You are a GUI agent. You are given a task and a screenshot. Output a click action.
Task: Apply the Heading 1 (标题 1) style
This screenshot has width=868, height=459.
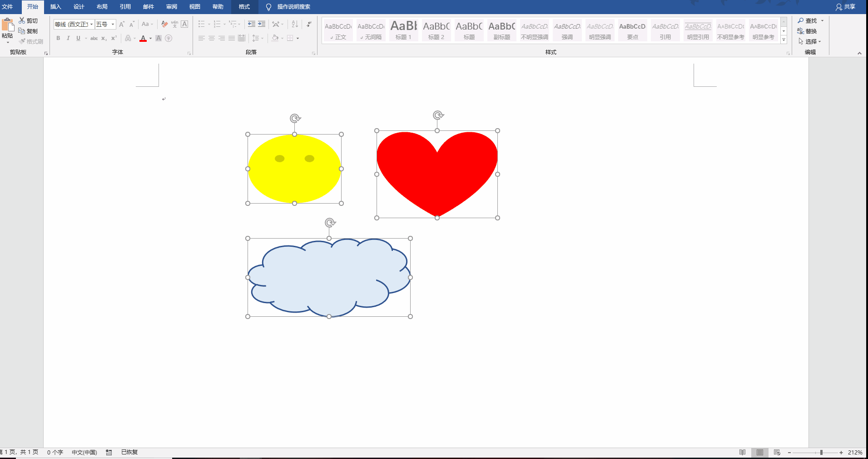point(403,30)
